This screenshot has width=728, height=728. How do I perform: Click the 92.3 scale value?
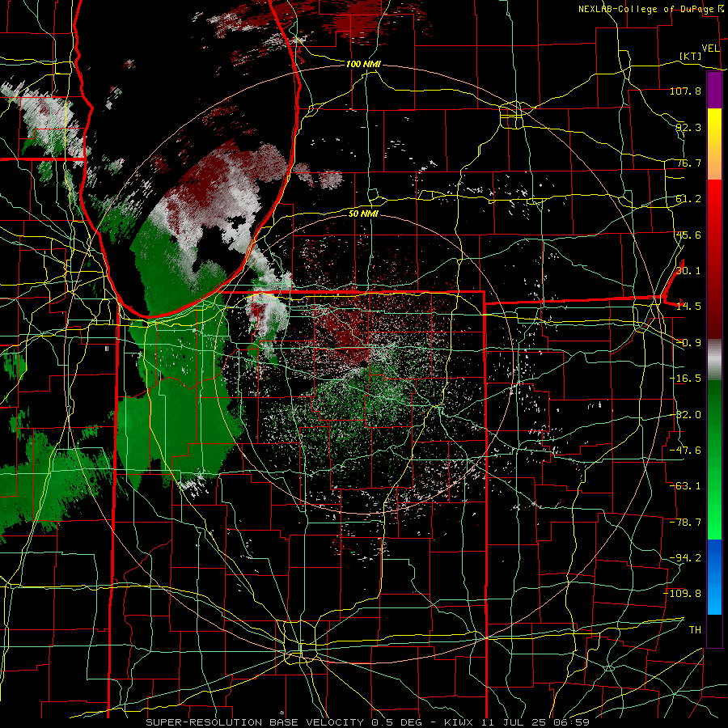pyautogui.click(x=688, y=127)
